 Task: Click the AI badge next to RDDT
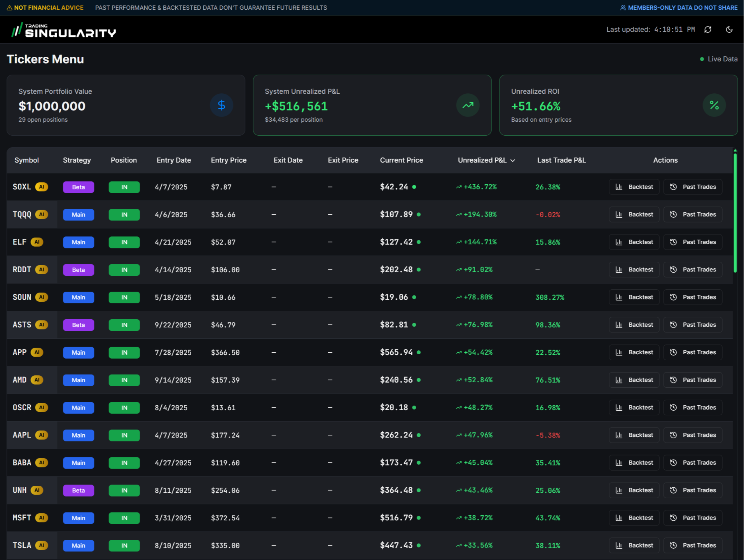tap(42, 269)
